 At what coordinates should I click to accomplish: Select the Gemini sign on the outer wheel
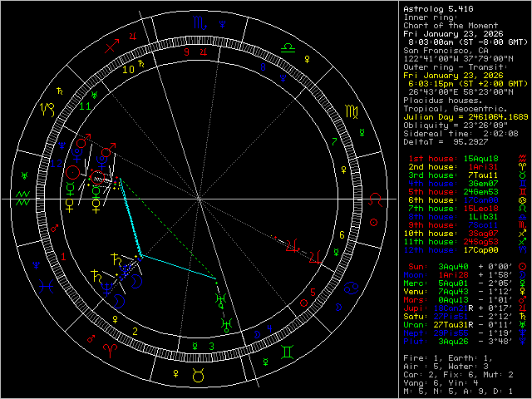coord(288,352)
